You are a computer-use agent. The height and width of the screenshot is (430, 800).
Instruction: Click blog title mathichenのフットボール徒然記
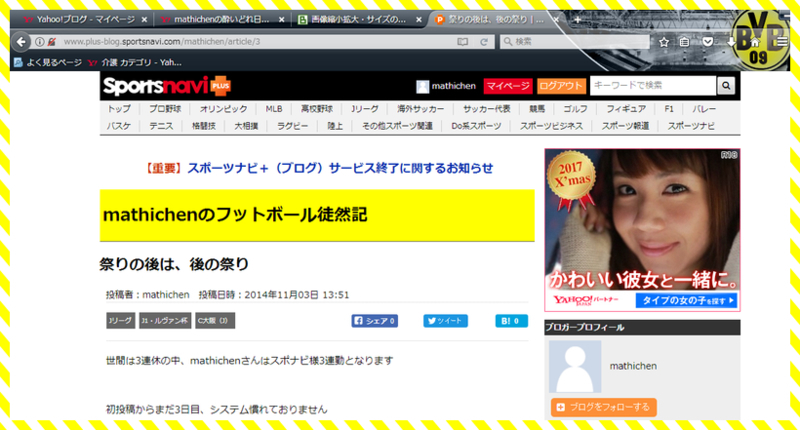pyautogui.click(x=235, y=215)
